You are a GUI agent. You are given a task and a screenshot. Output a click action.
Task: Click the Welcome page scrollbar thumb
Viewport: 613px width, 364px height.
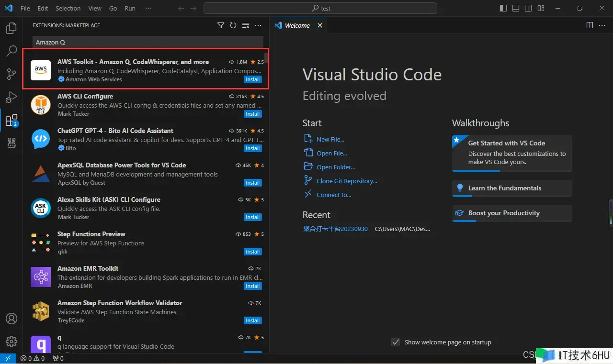pyautogui.click(x=611, y=213)
